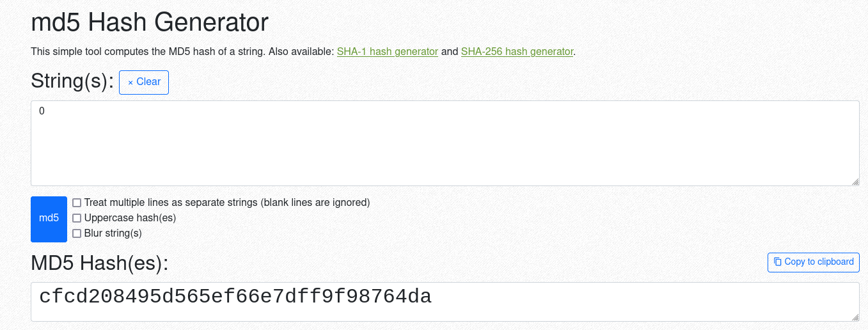Open the SHA-1 hash generator link
This screenshot has width=868, height=330.
(387, 52)
